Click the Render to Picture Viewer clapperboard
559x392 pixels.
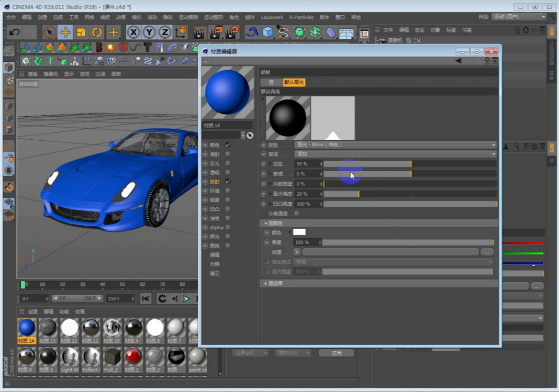[x=215, y=32]
